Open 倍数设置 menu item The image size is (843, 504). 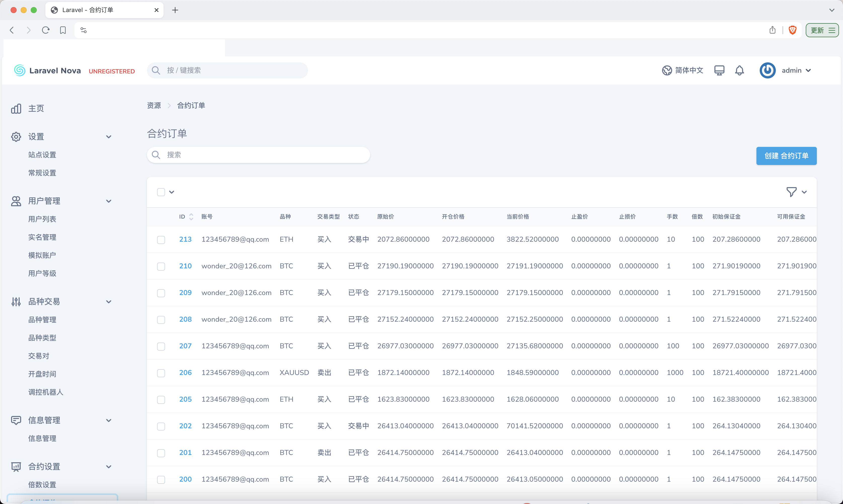click(x=42, y=485)
